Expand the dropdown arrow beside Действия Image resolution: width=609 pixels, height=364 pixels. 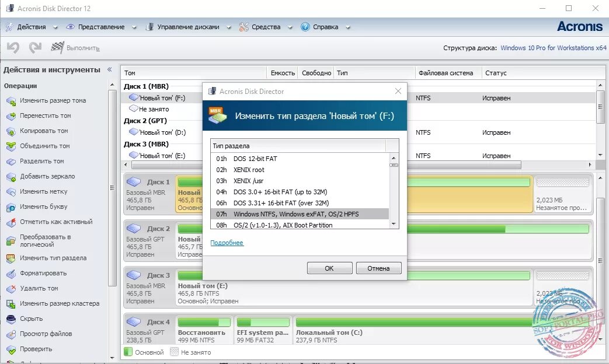55,27
